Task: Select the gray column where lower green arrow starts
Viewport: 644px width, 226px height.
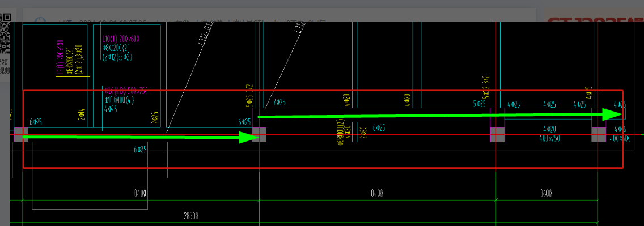Action: click(x=21, y=135)
